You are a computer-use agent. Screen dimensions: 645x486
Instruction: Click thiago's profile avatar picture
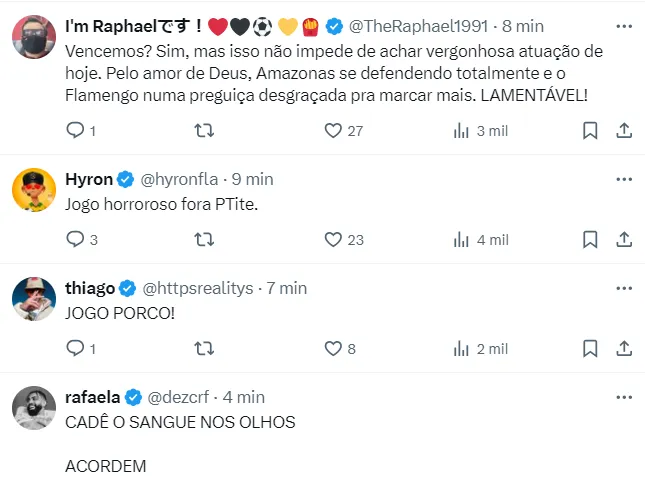[33, 298]
